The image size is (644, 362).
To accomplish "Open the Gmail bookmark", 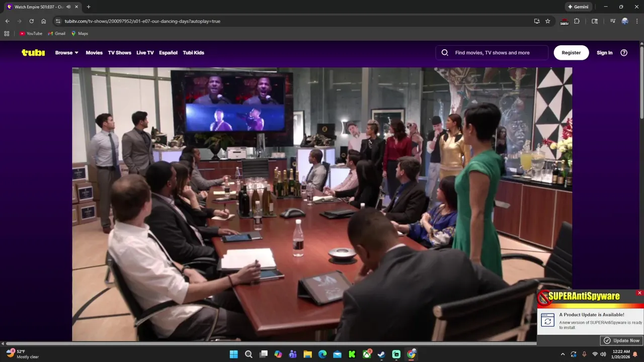I will (56, 34).
